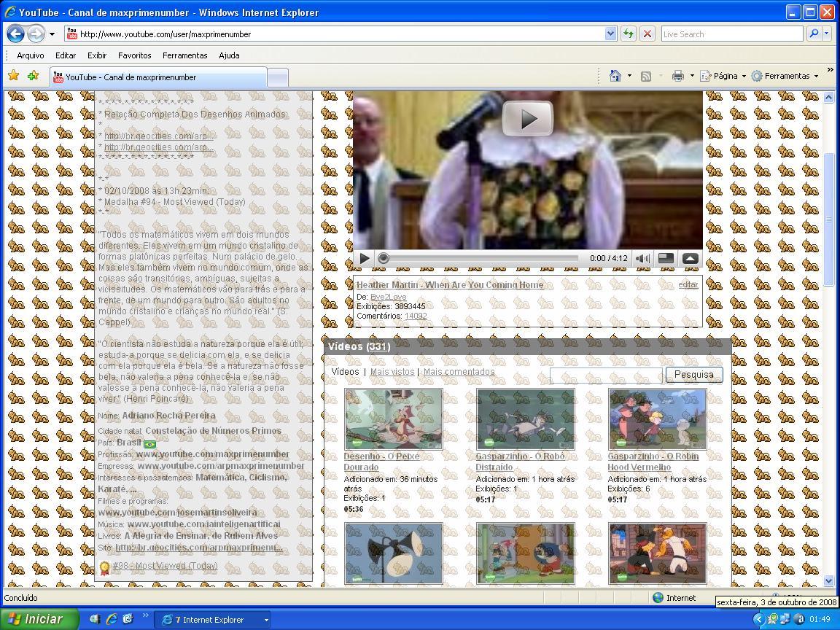Open the Arquivo menu
Image resolution: width=840 pixels, height=630 pixels.
[31, 55]
